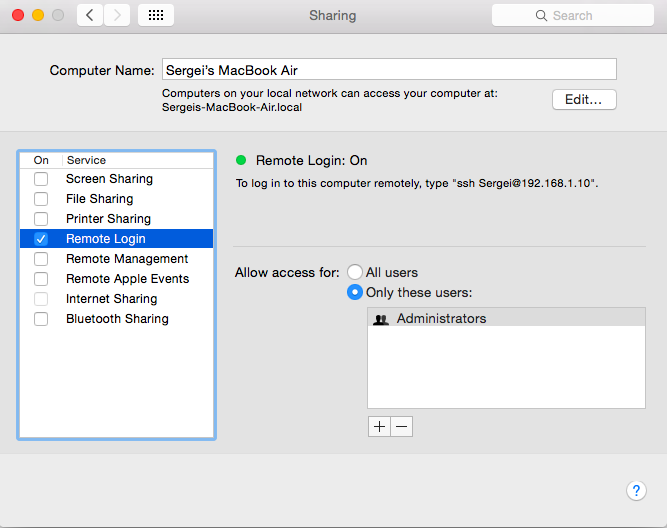
Task: Select the All users radio button
Action: click(355, 272)
